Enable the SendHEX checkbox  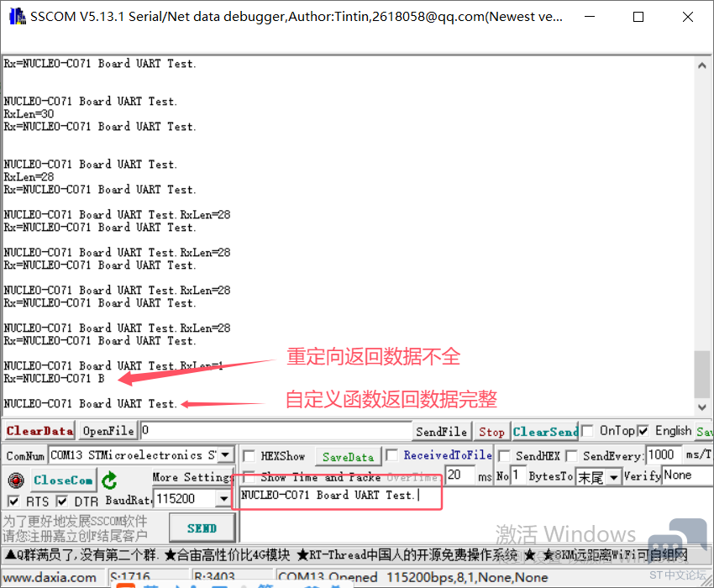pos(504,456)
